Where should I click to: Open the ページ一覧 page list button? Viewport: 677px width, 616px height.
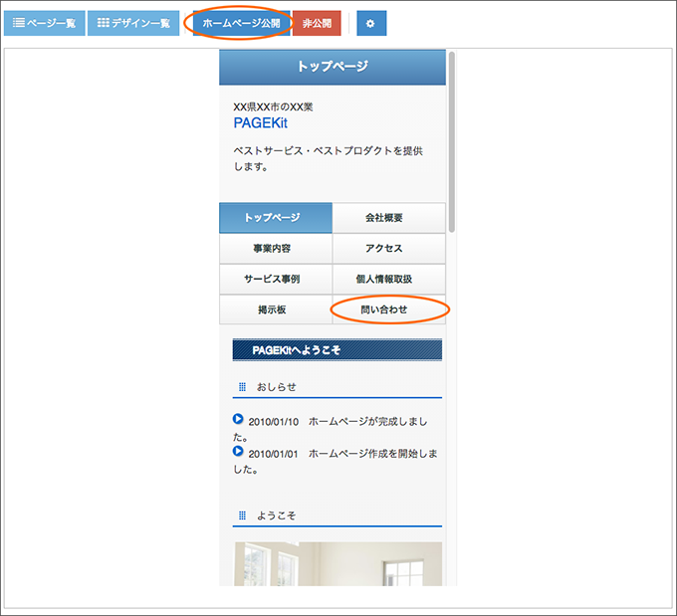coord(44,23)
